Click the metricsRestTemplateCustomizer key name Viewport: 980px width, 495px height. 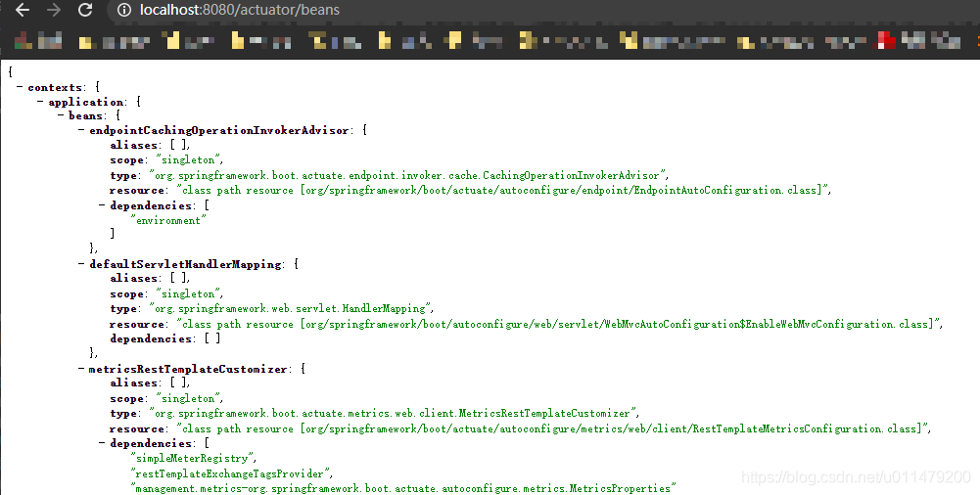click(x=188, y=369)
